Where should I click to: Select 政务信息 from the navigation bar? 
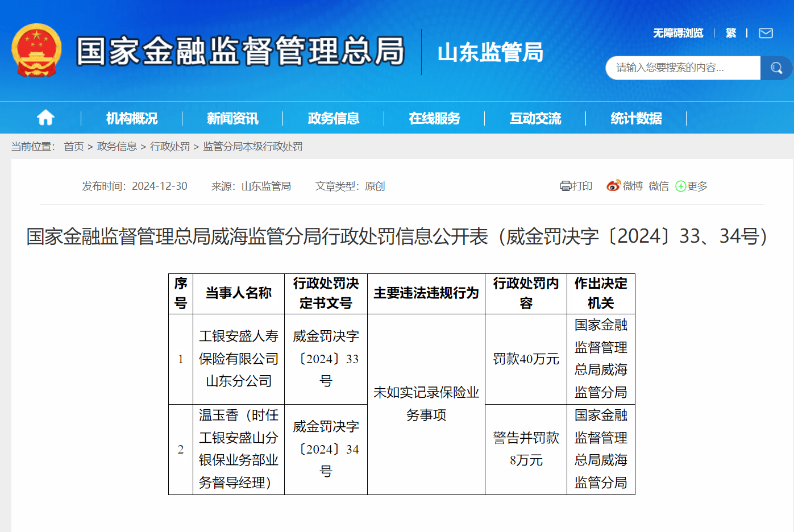332,118
